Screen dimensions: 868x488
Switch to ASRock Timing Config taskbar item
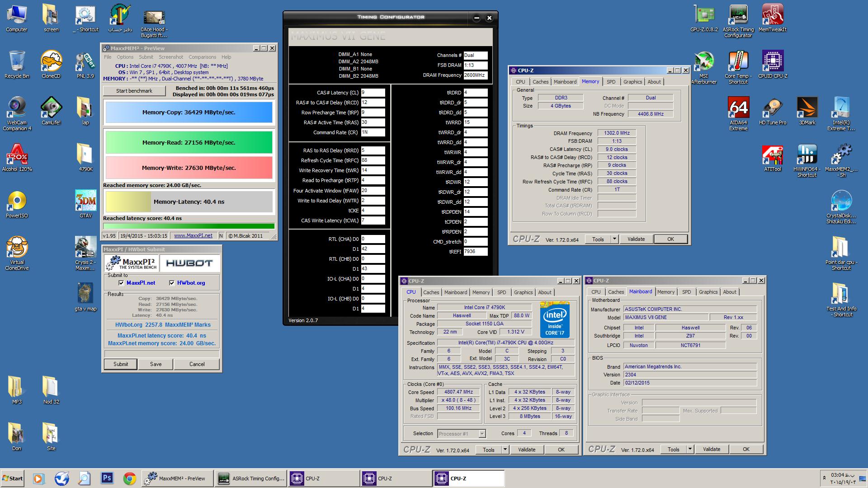click(251, 479)
